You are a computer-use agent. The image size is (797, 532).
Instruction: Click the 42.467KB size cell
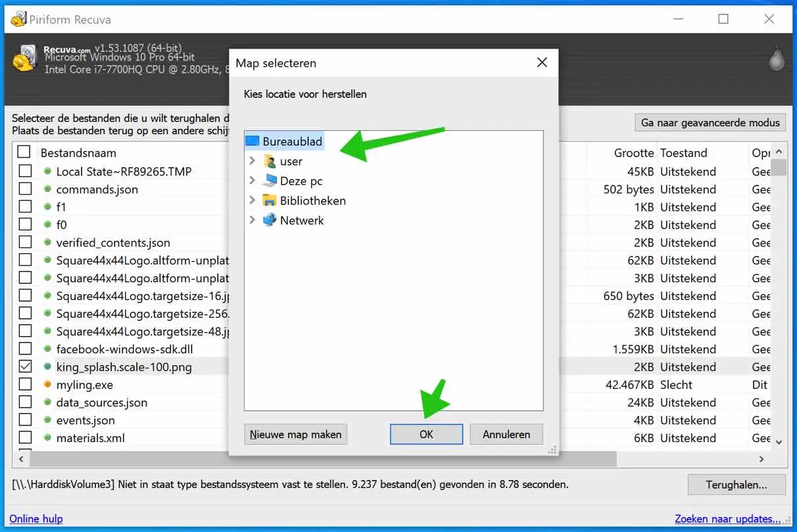point(630,385)
